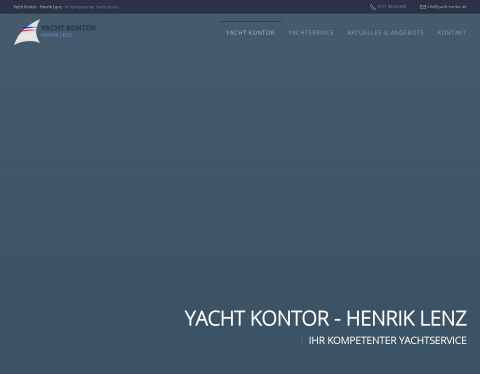Click the headline 'Yacht Kontor - Henrik Lenz'

[x=325, y=318]
